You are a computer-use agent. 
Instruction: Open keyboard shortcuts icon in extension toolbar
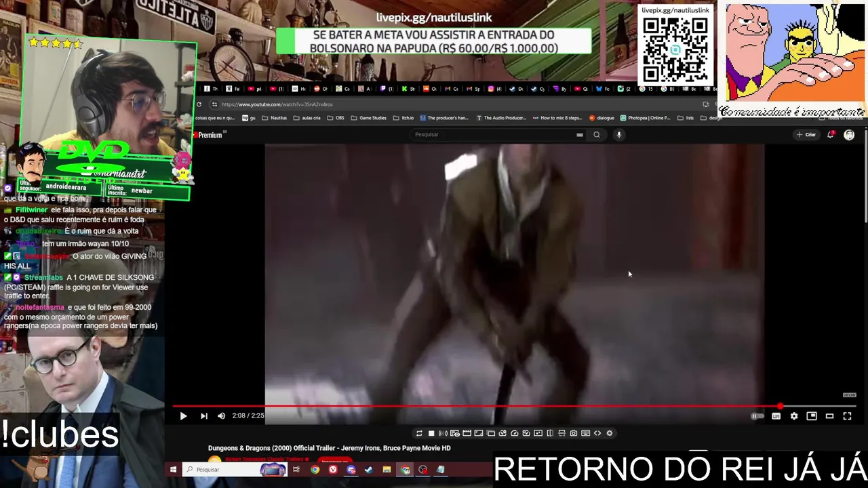pyautogui.click(x=585, y=433)
